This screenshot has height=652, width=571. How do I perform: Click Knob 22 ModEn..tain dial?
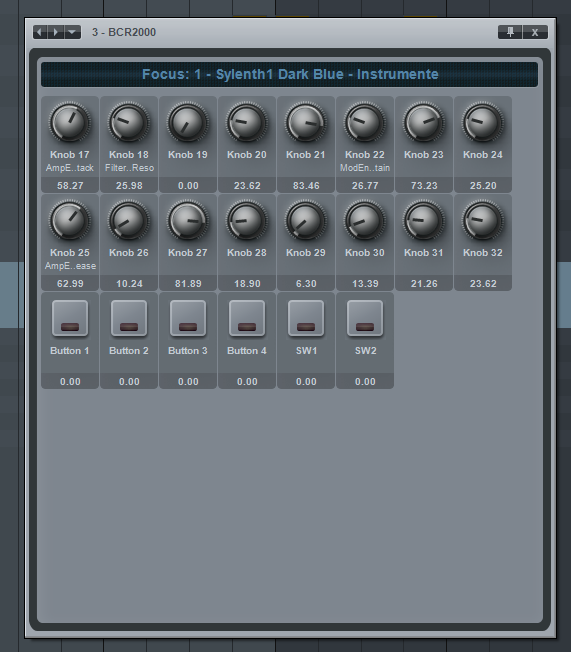[x=365, y=123]
